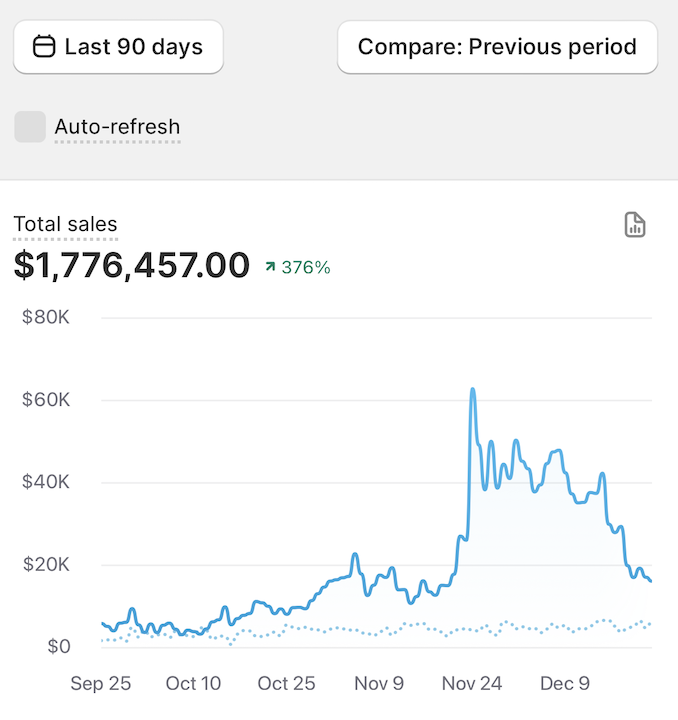This screenshot has height=720, width=678.
Task: Open Compare: Previous period selector
Action: tap(498, 47)
